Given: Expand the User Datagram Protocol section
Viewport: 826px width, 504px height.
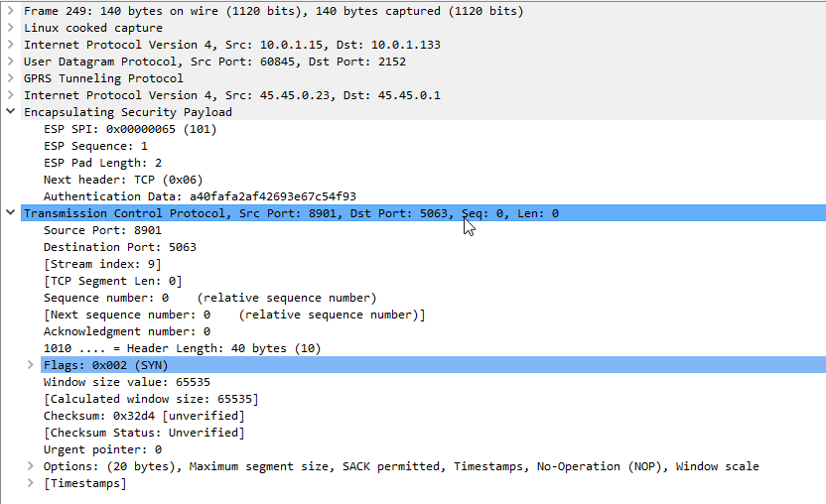Looking at the screenshot, I should (x=10, y=62).
